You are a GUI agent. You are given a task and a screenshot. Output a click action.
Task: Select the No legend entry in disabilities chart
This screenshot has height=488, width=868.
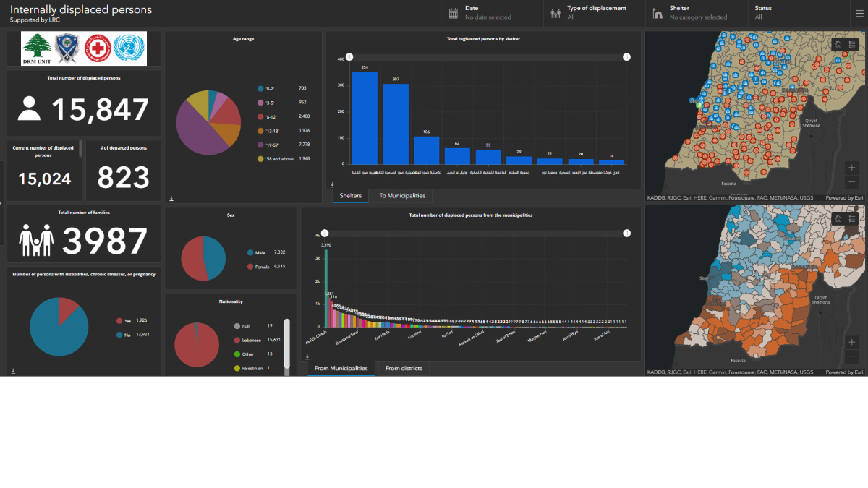point(132,335)
